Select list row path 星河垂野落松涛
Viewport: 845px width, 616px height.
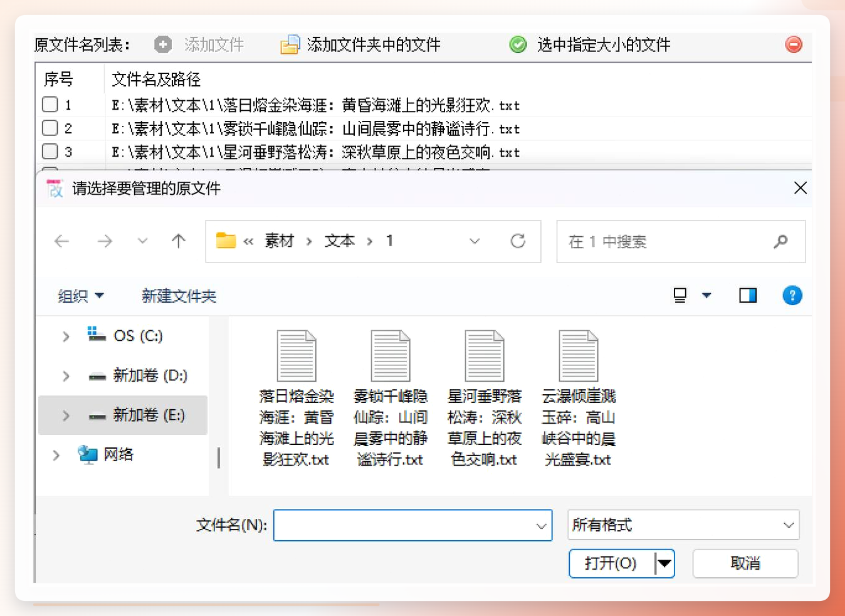(316, 152)
